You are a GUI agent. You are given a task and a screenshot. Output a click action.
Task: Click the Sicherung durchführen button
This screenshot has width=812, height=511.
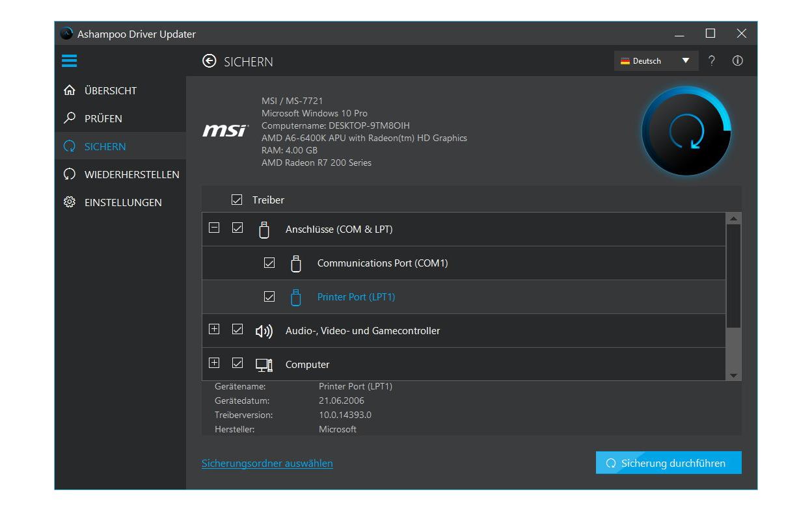coord(668,463)
